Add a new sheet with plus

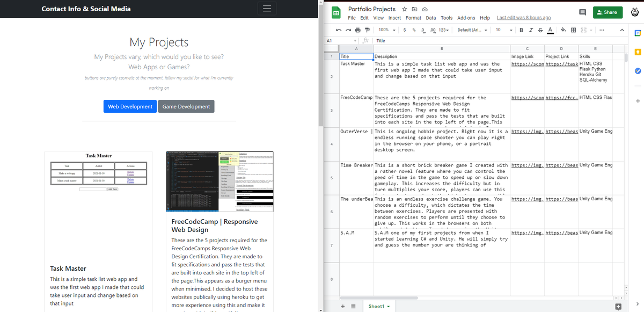click(343, 306)
